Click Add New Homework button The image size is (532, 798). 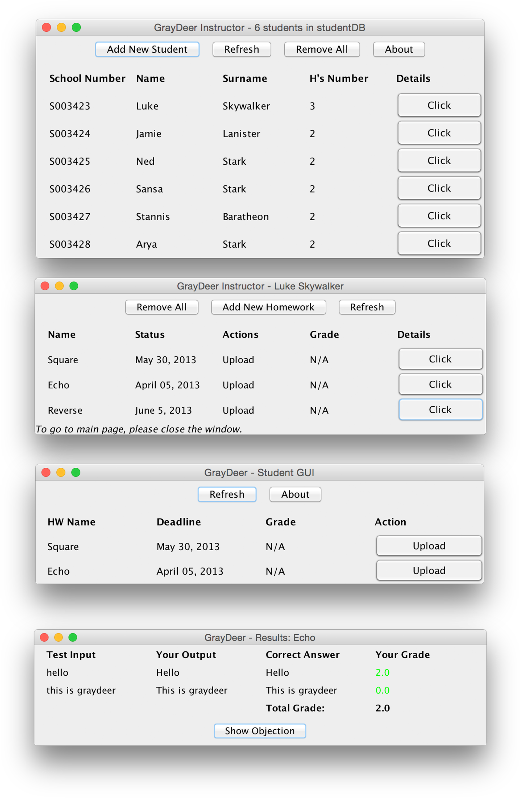[268, 307]
